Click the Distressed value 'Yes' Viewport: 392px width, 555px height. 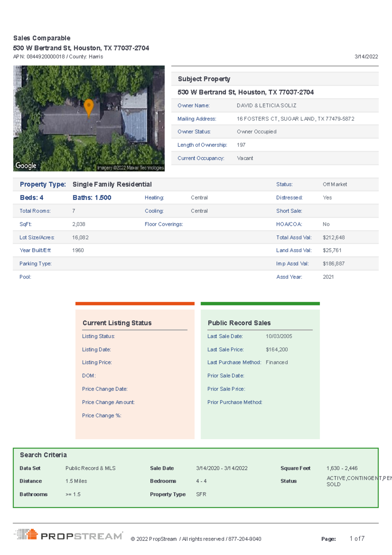327,198
